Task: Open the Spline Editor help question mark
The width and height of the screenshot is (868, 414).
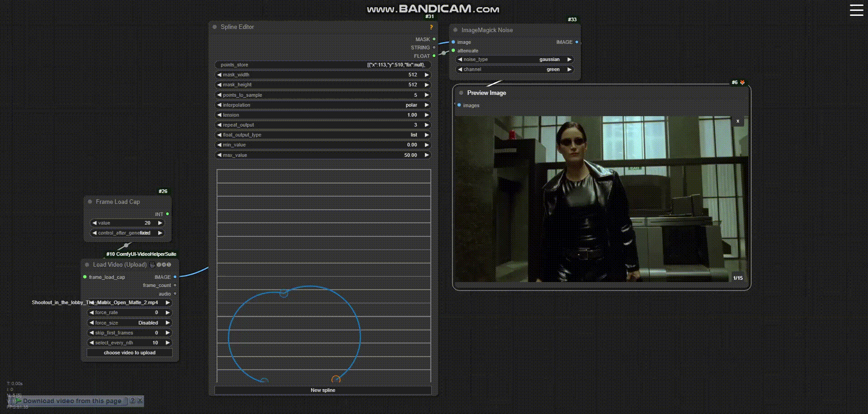Action: (x=431, y=27)
